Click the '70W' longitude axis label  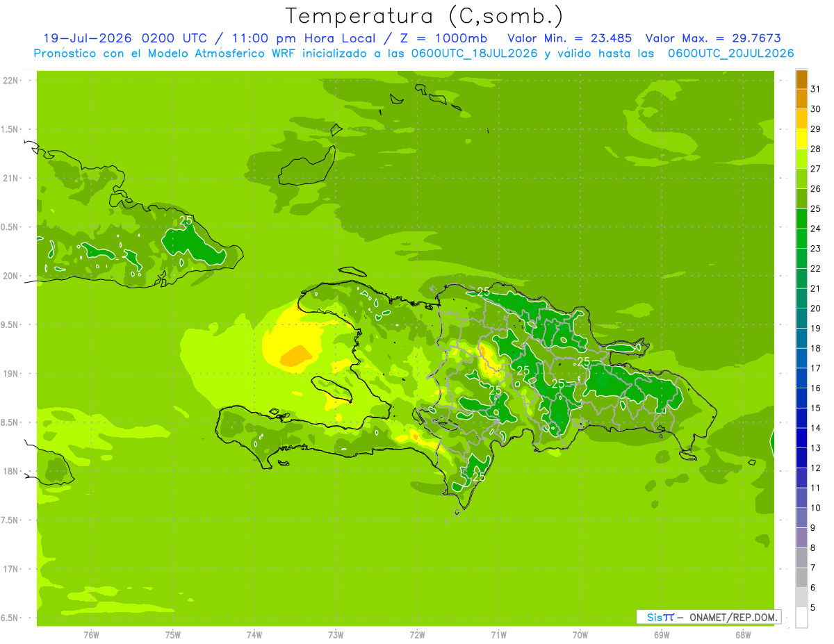coord(580,635)
